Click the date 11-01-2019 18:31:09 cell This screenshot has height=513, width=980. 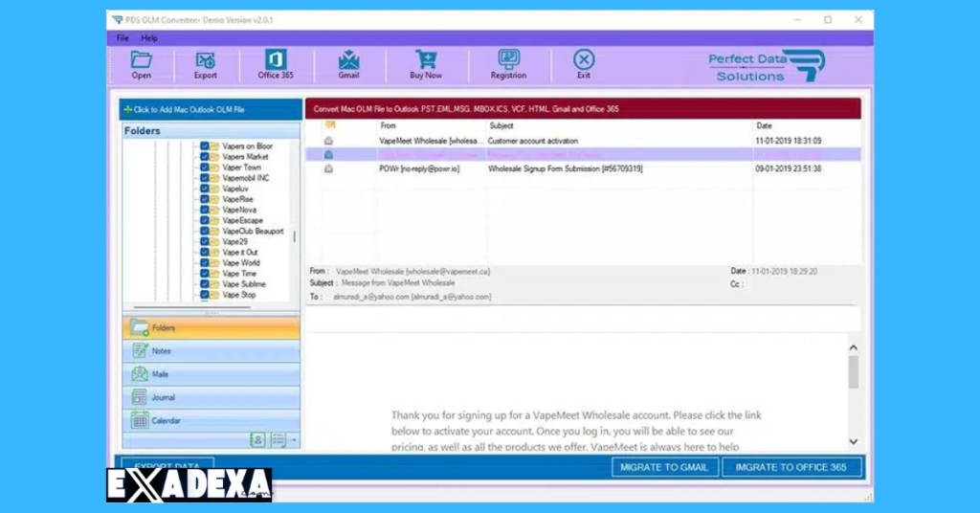click(789, 142)
